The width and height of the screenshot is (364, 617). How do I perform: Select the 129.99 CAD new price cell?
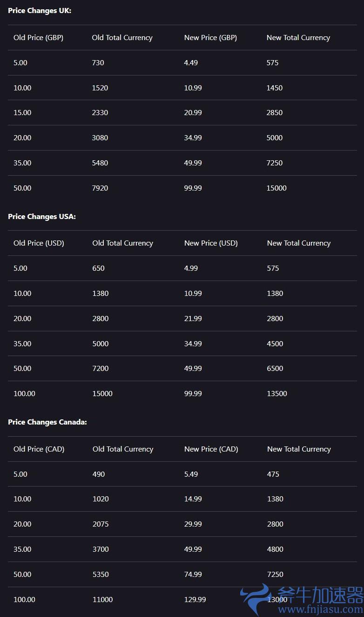click(195, 600)
